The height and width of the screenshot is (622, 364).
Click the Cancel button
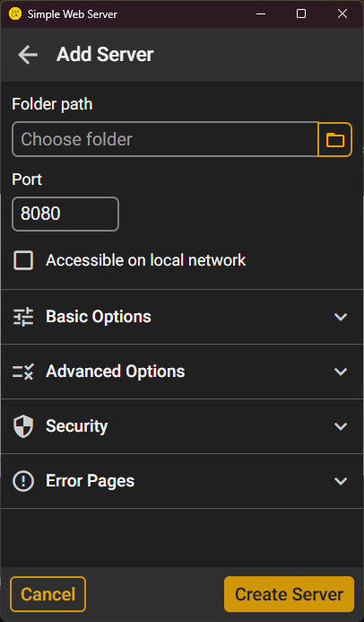48,594
